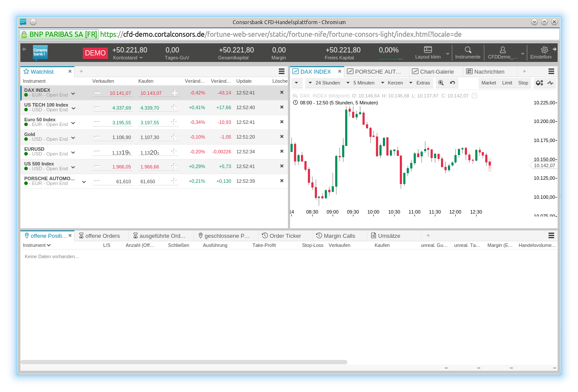
Task: Open the Instrumente search icon
Action: pyautogui.click(x=467, y=50)
